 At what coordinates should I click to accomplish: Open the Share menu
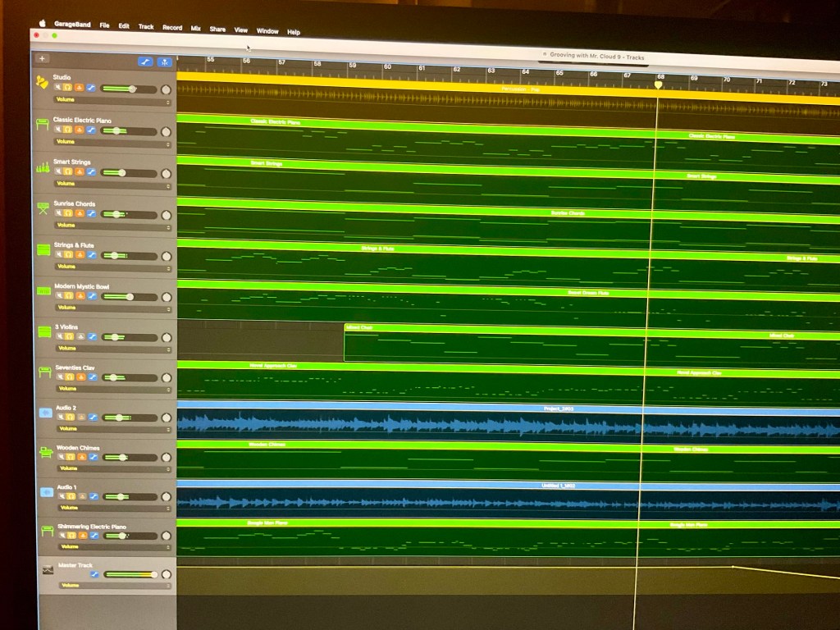217,30
